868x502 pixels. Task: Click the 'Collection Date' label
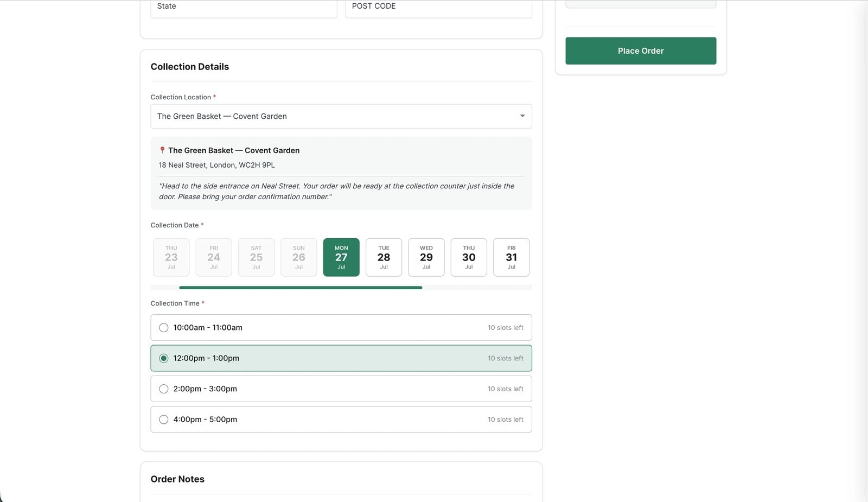[x=175, y=225]
